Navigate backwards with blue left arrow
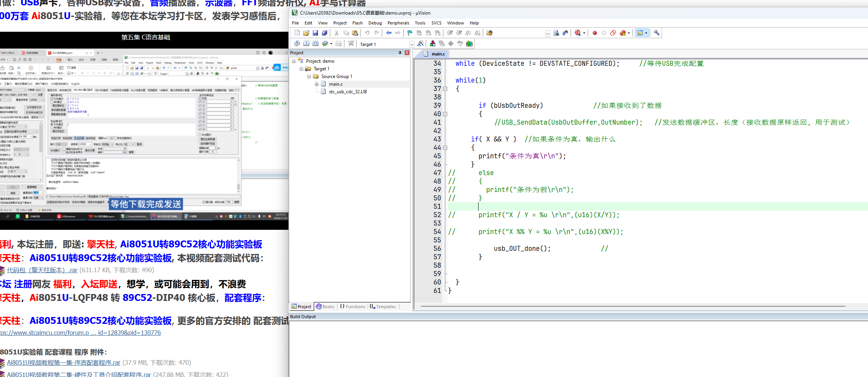This screenshot has height=377, width=868. (x=389, y=33)
